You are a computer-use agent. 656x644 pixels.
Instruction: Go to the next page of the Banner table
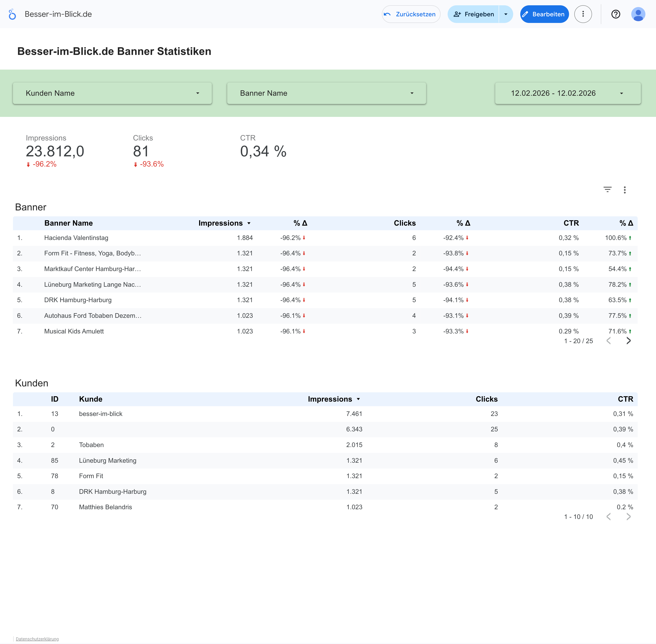[628, 341]
